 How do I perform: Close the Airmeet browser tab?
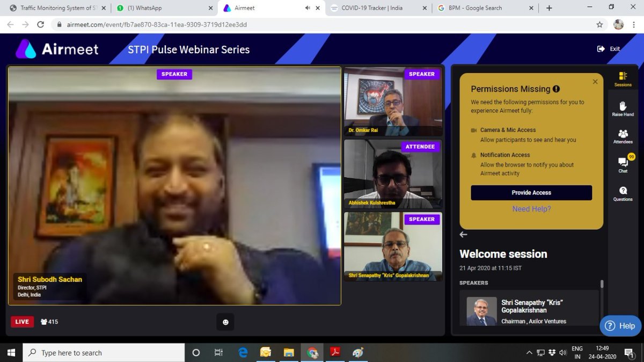(x=319, y=8)
